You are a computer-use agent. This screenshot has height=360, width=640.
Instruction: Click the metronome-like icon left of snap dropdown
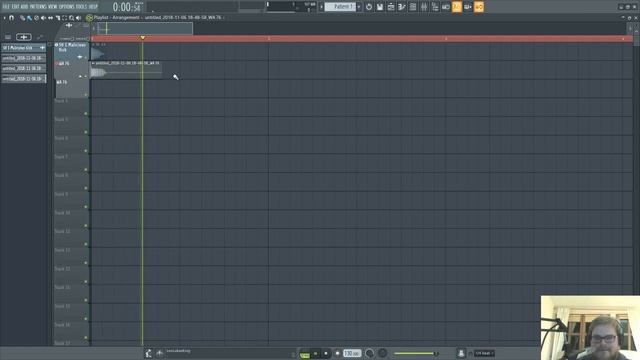click(x=461, y=353)
